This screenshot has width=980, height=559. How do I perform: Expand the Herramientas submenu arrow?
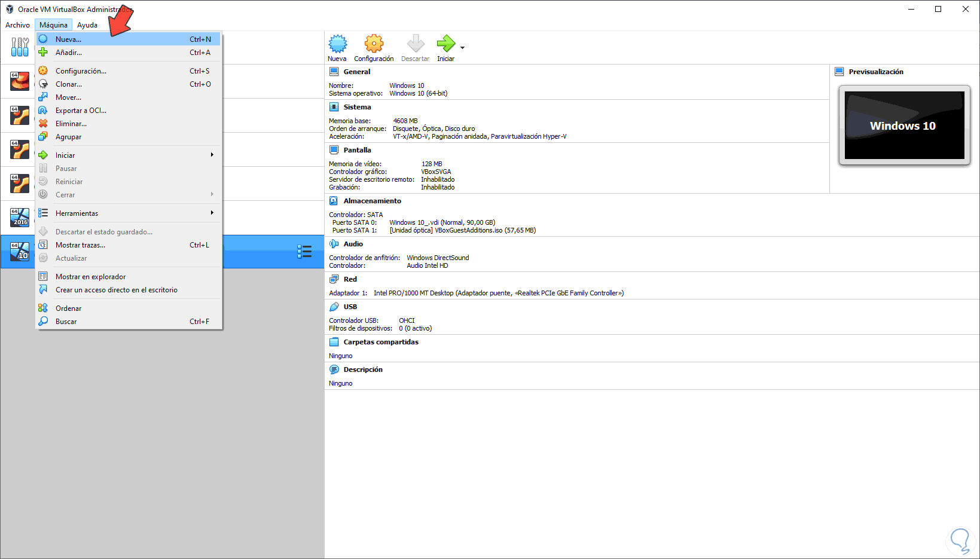212,213
